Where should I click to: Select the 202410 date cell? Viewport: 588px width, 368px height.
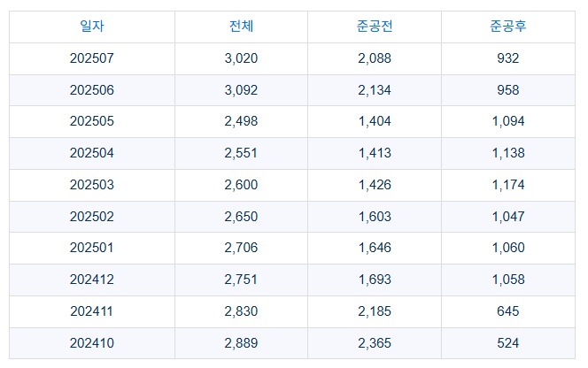click(92, 343)
